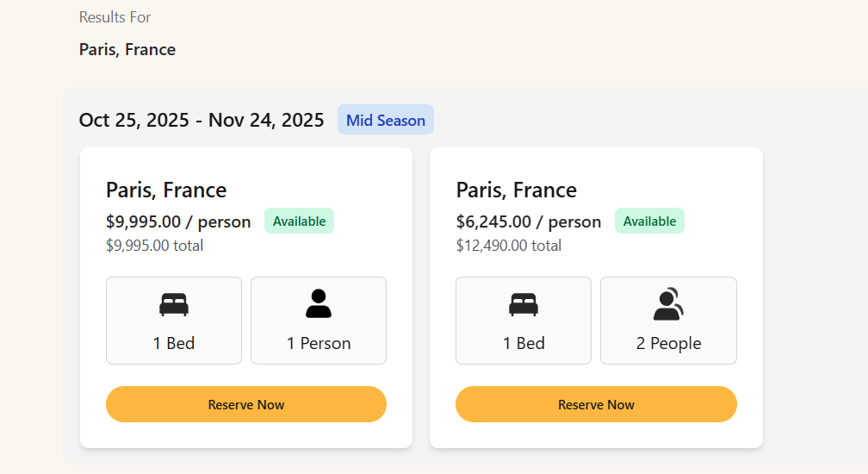The width and height of the screenshot is (868, 474).
Task: Click the Available badge on the first card
Action: pyautogui.click(x=299, y=221)
